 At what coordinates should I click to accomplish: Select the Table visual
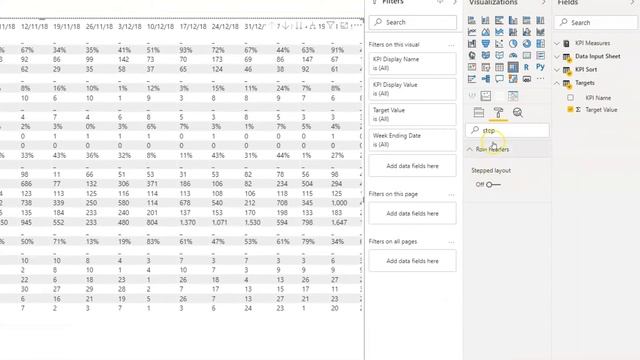coord(499,67)
